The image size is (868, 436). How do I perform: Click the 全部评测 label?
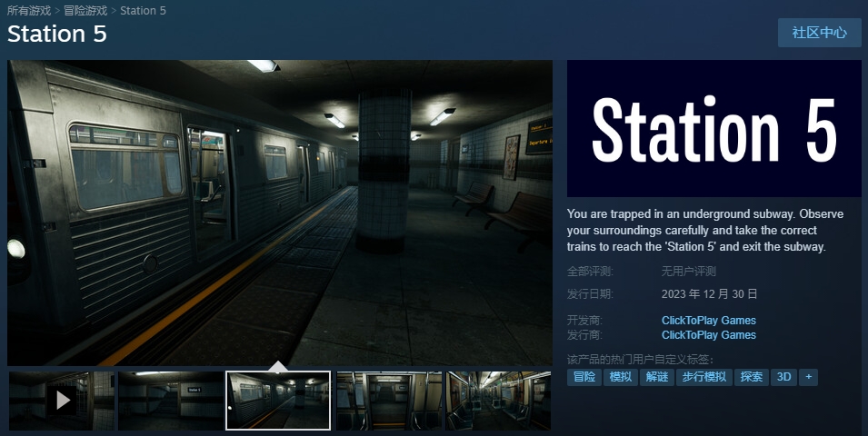coord(590,272)
